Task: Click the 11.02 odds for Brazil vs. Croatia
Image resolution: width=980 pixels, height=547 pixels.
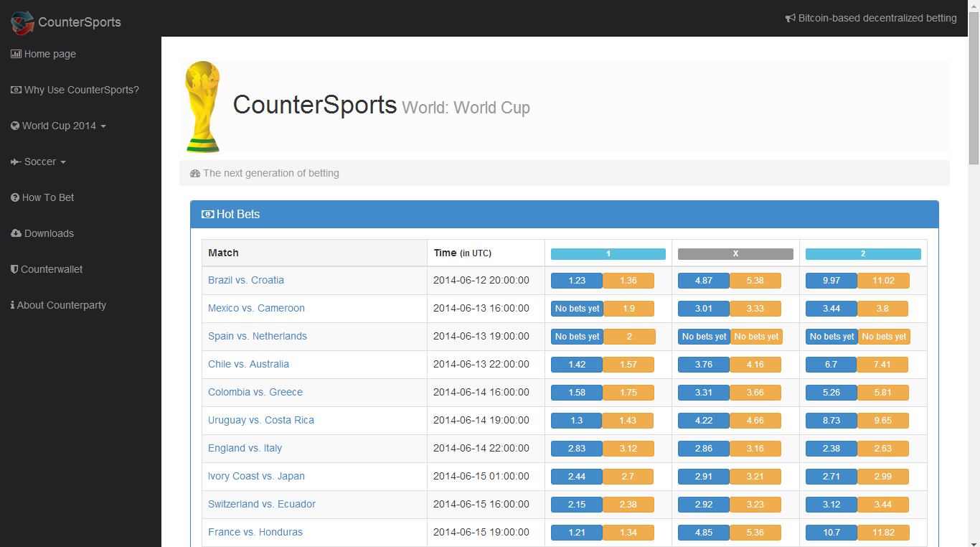Action: pos(883,281)
